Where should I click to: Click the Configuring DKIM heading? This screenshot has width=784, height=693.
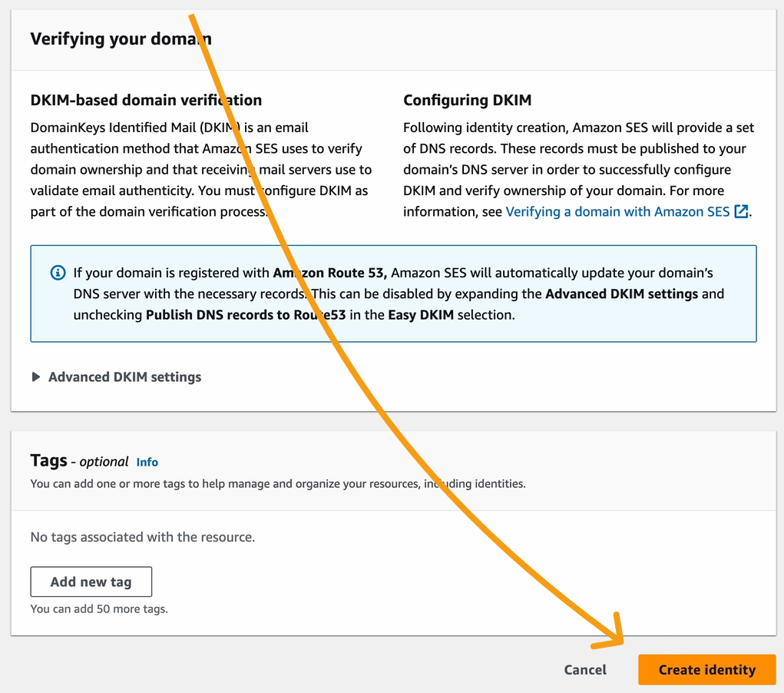467,100
